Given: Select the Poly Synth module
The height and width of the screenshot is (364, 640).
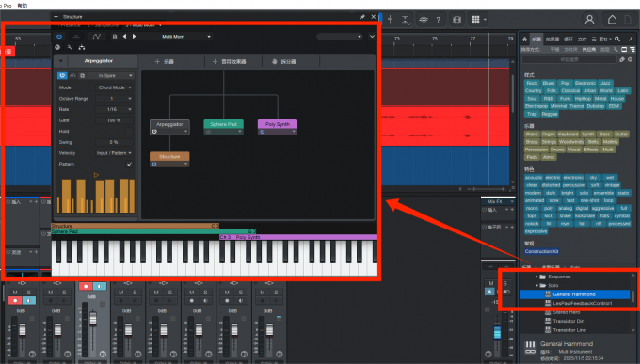Looking at the screenshot, I should (x=278, y=124).
